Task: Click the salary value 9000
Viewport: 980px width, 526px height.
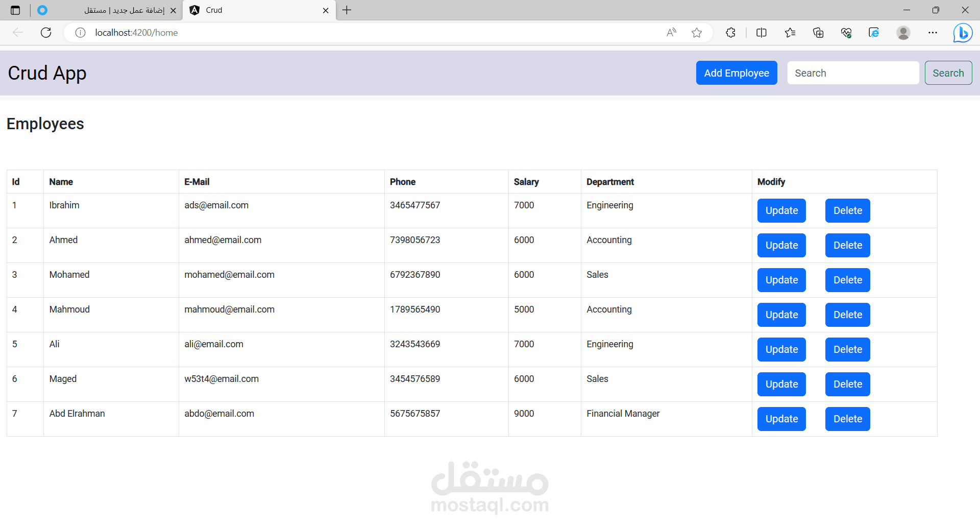Action: 524,414
